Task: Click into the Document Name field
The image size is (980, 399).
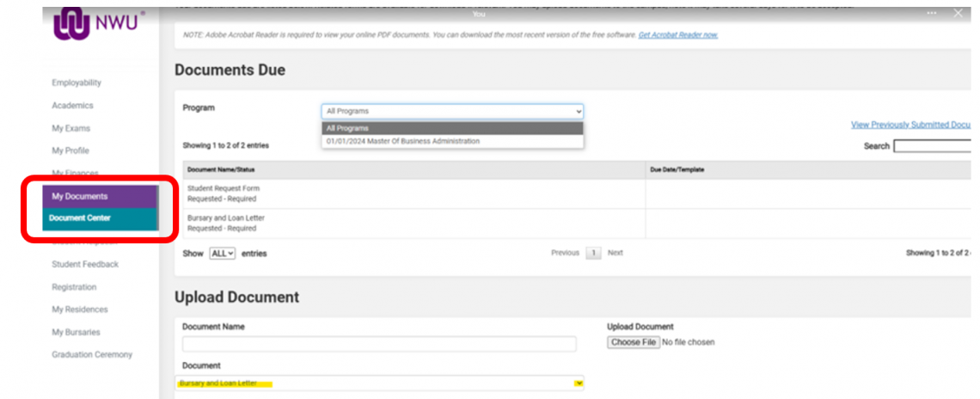Action: (x=379, y=344)
